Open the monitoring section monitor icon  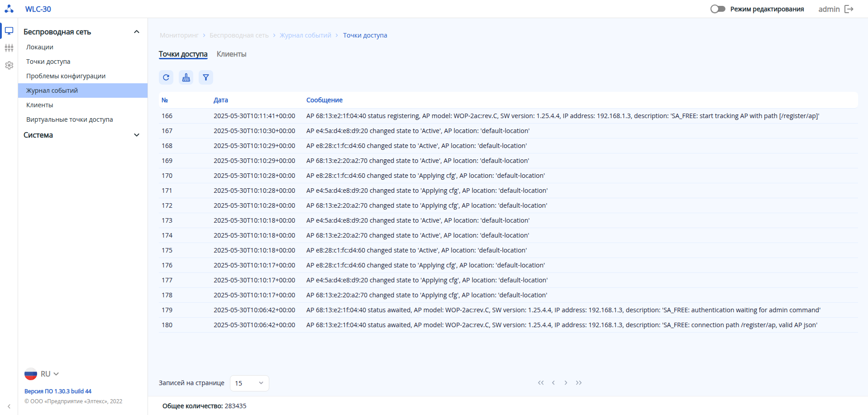(x=9, y=31)
